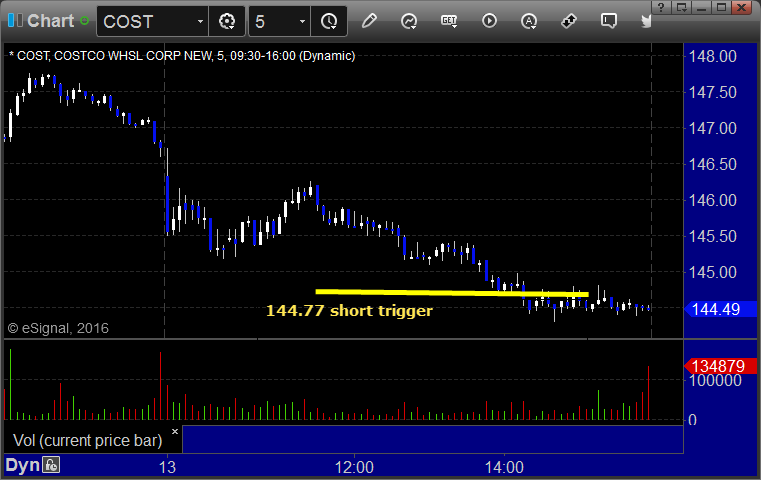Viewport: 761px width, 480px height.
Task: Close the chart window
Action: 742,7
